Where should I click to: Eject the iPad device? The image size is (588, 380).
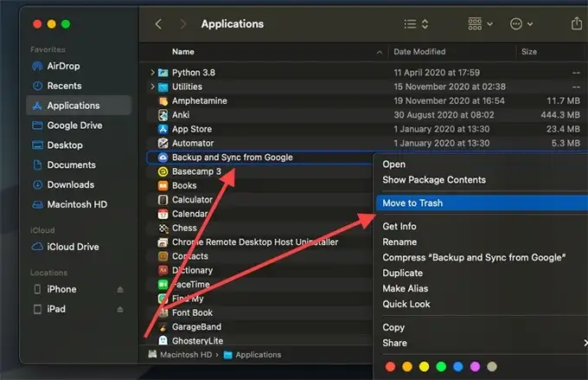pyautogui.click(x=120, y=309)
